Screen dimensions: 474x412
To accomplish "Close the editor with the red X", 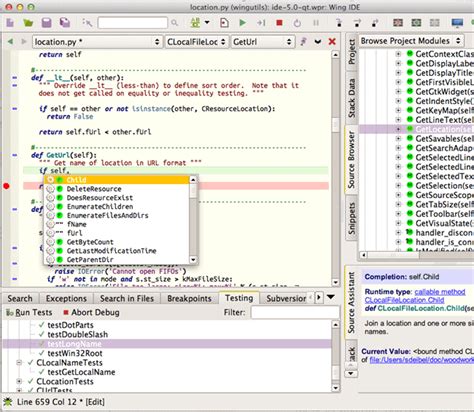I will pyautogui.click(x=332, y=42).
